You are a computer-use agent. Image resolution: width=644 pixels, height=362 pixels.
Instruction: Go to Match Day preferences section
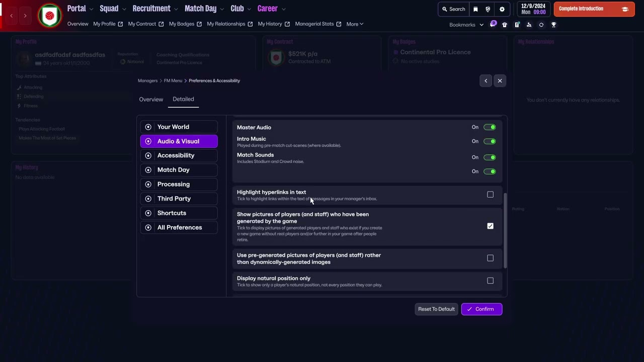(x=179, y=170)
